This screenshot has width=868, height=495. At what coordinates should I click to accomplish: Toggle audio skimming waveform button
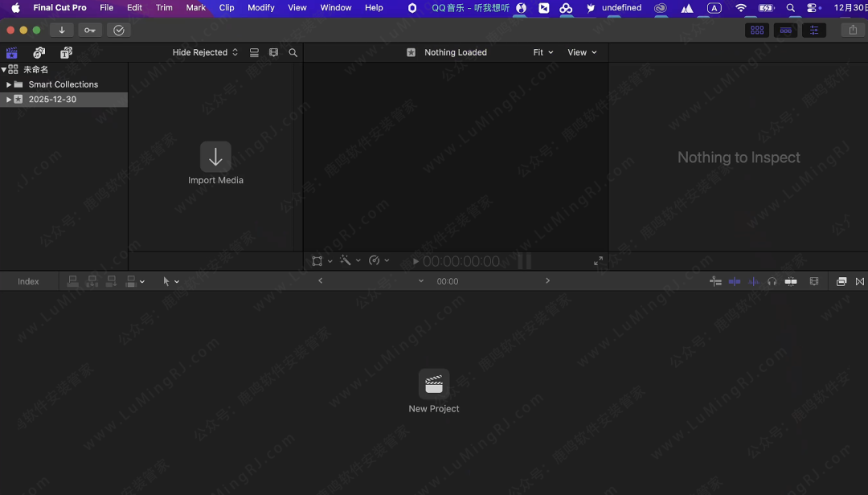(x=753, y=281)
